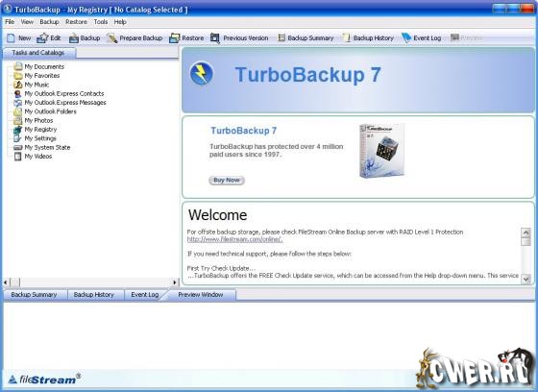Click tree panel right scroll arrow
Viewport: 538px width, 392px height.
[x=175, y=282]
